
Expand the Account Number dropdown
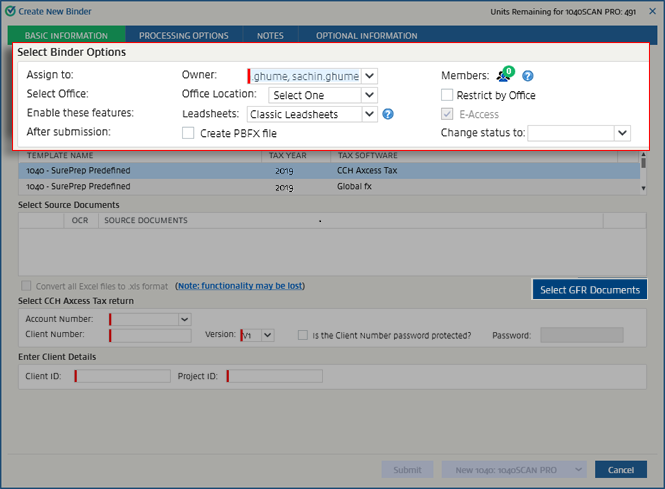pos(184,319)
